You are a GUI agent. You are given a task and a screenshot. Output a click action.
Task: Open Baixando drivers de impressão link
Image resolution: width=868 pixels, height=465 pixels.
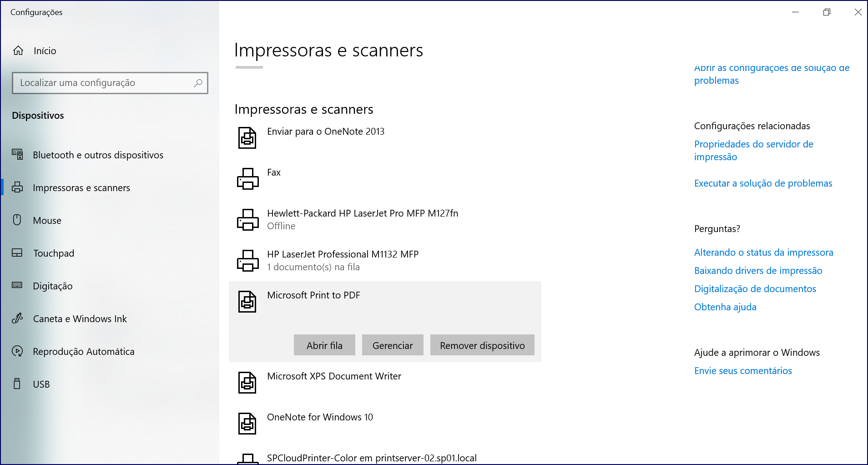758,271
